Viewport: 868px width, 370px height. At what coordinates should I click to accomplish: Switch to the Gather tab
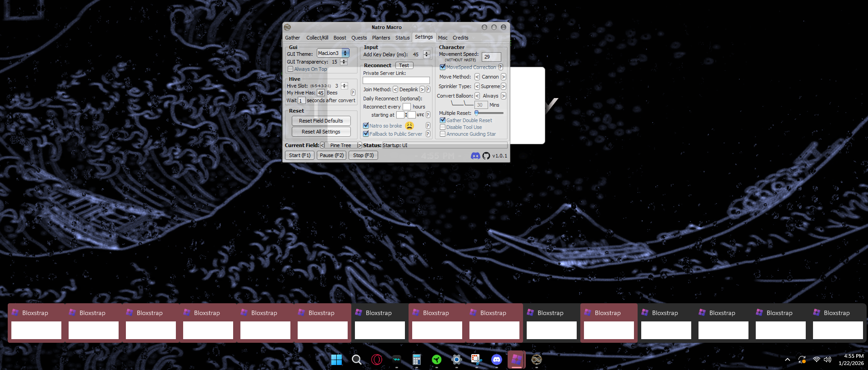tap(293, 38)
